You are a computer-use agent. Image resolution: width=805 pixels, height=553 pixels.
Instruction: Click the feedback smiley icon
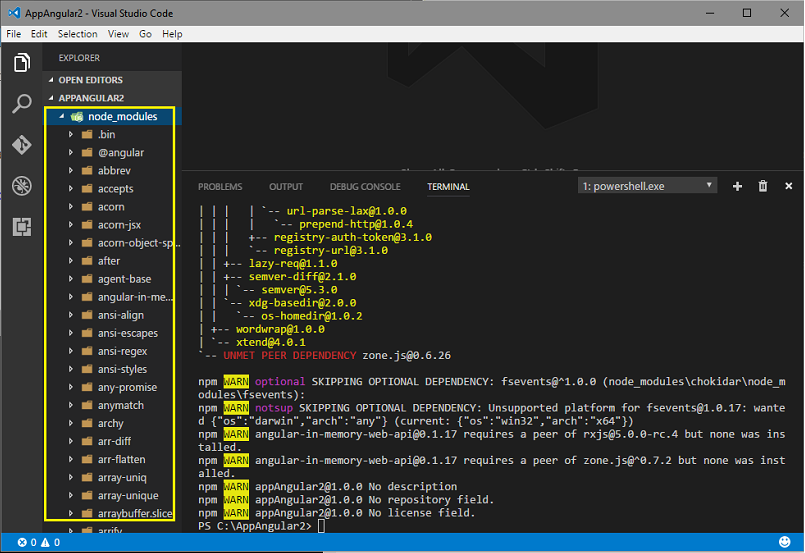coord(784,542)
